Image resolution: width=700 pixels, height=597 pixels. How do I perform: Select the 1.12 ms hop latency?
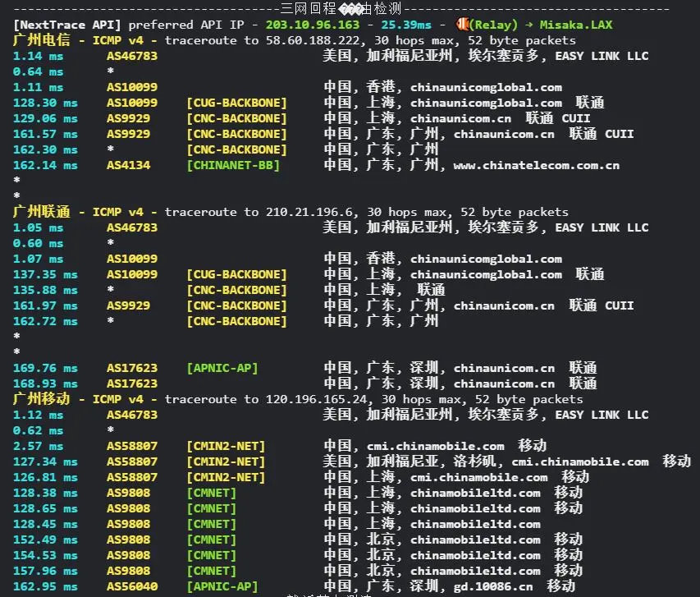[38, 415]
